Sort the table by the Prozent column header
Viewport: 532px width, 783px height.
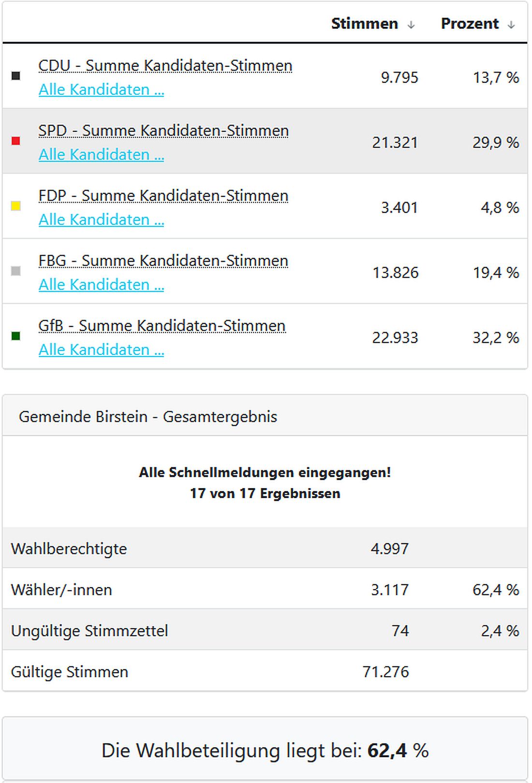coord(470,23)
